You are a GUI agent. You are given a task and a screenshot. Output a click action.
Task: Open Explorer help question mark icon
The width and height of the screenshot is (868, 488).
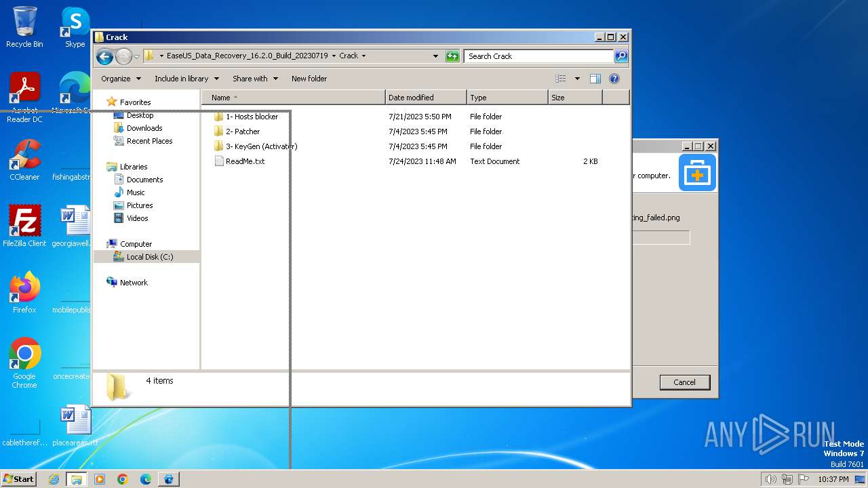614,79
